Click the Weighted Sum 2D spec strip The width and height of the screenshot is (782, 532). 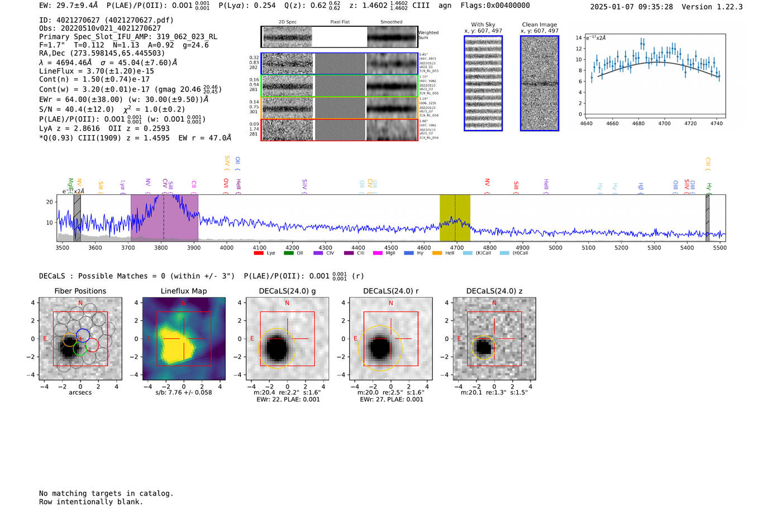[339, 37]
